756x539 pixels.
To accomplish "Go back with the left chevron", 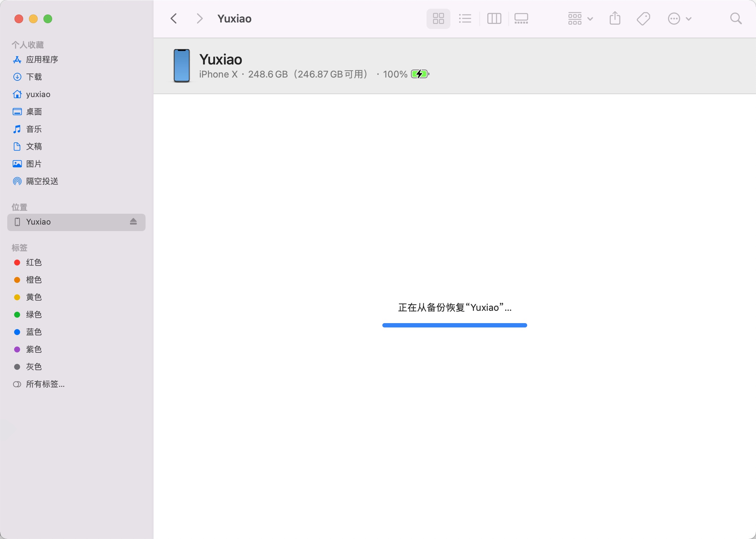I will click(174, 18).
